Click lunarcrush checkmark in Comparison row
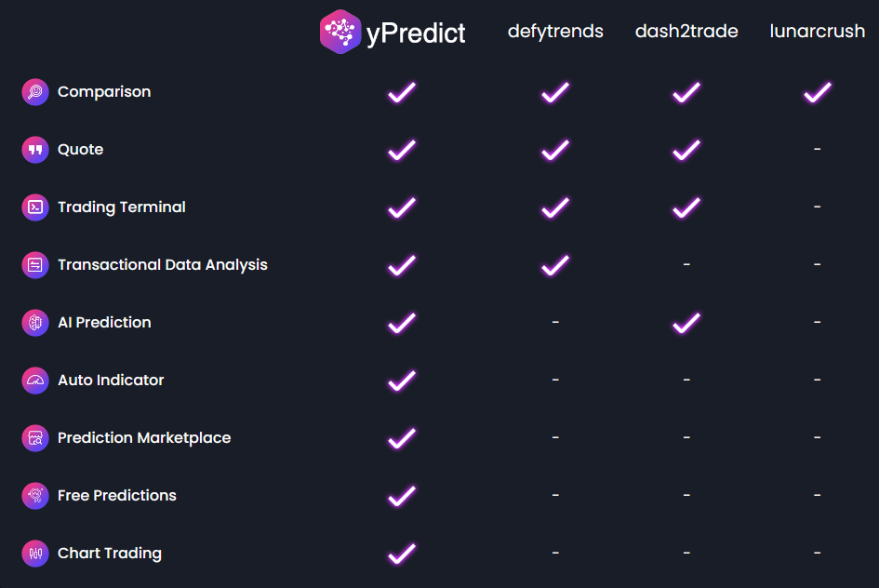The height and width of the screenshot is (588, 879). tap(818, 92)
